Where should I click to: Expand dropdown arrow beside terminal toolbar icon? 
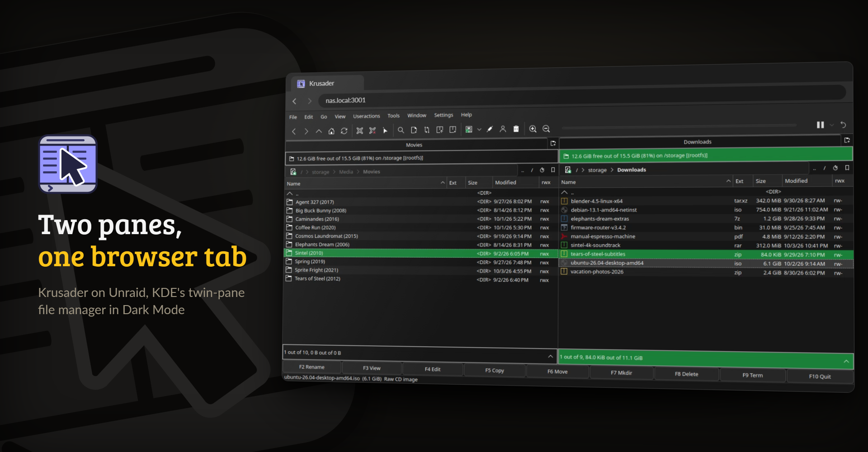coord(479,130)
